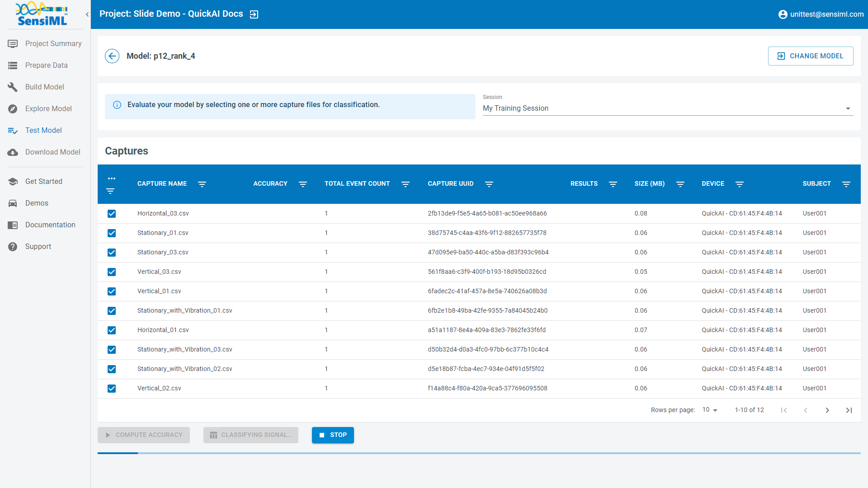Click the SensiML logo

42,14
